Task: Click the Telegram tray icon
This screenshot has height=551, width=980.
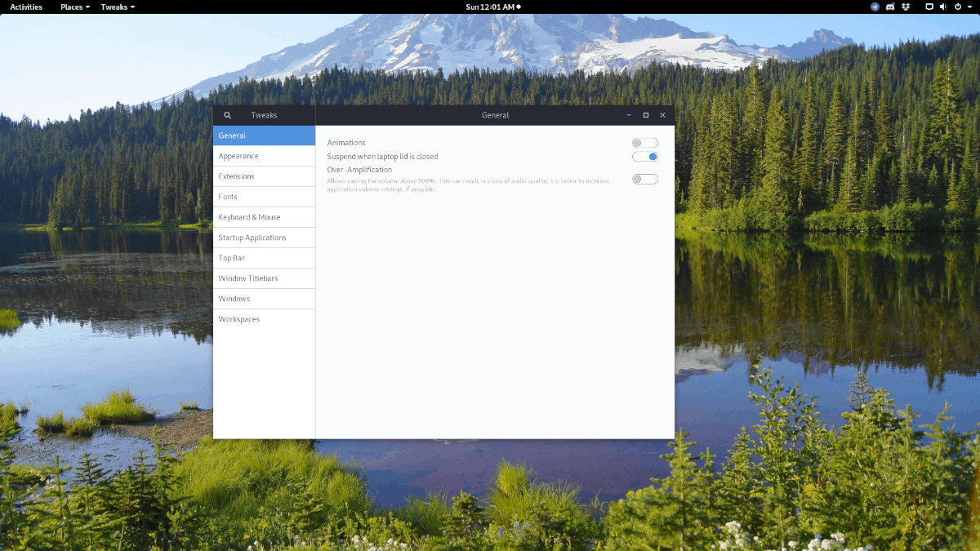Action: pos(874,7)
